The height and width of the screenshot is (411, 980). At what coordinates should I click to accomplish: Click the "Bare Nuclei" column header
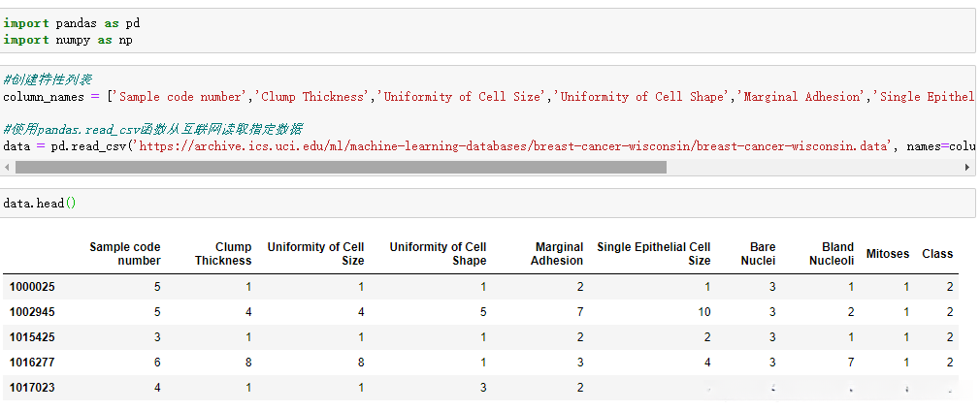[x=757, y=254]
